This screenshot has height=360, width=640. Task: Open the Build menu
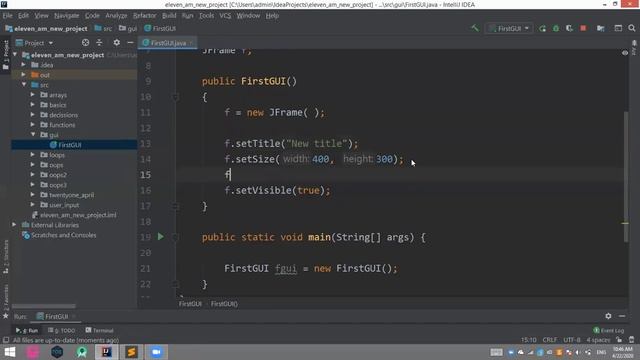click(x=169, y=16)
